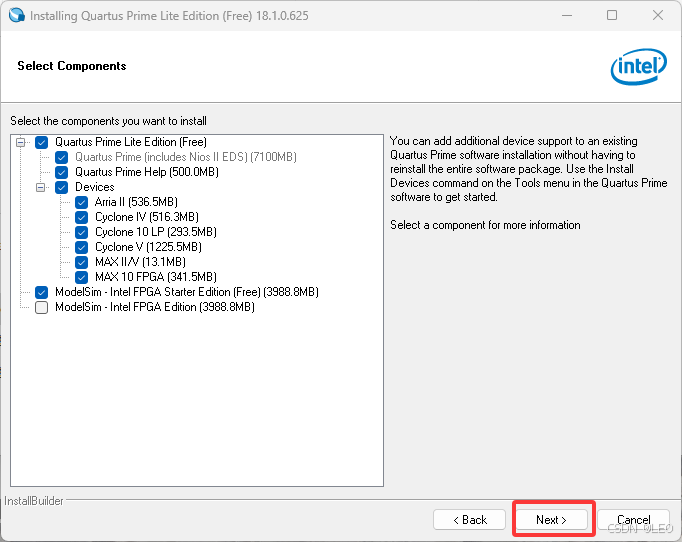The height and width of the screenshot is (542, 682).
Task: Cancel the installation
Action: pyautogui.click(x=633, y=519)
